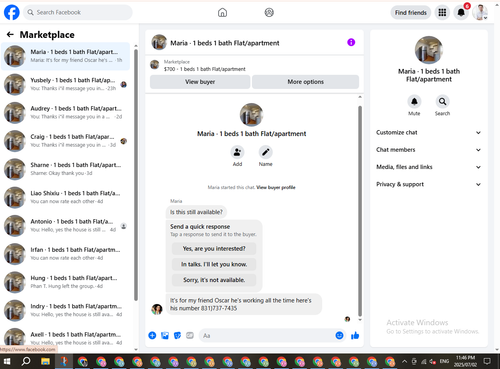Open the Maria conversation in the list
Viewport: 500px width, 369px height.
[x=65, y=56]
